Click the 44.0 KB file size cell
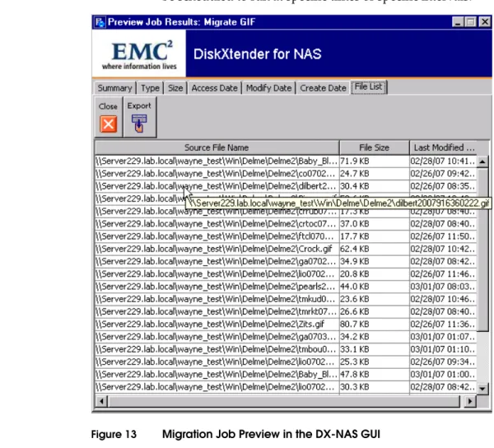494x448 pixels. click(375, 287)
